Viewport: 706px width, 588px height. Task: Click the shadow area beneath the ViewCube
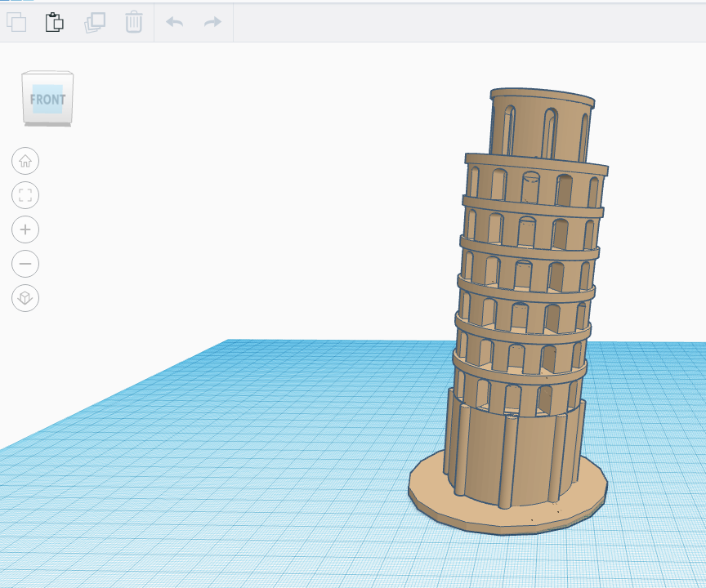point(47,124)
